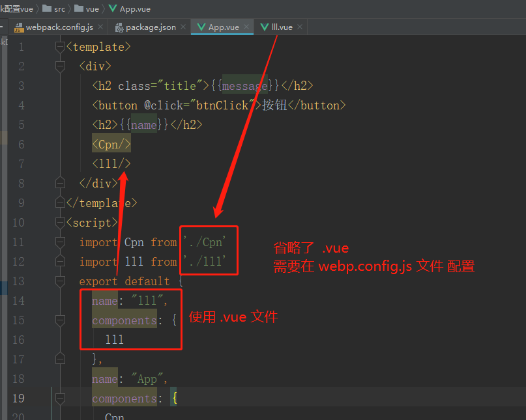This screenshot has width=526, height=420.
Task: Close the webpack.config.js tab
Action: (100, 27)
